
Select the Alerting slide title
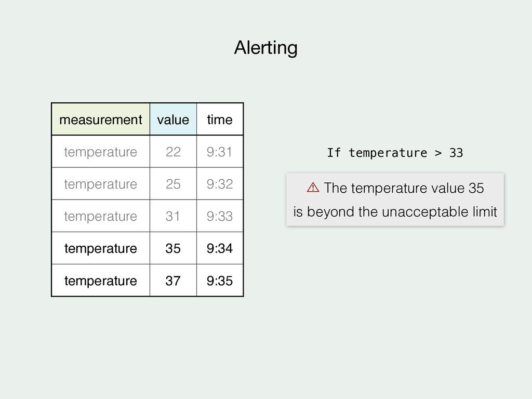pyautogui.click(x=265, y=48)
